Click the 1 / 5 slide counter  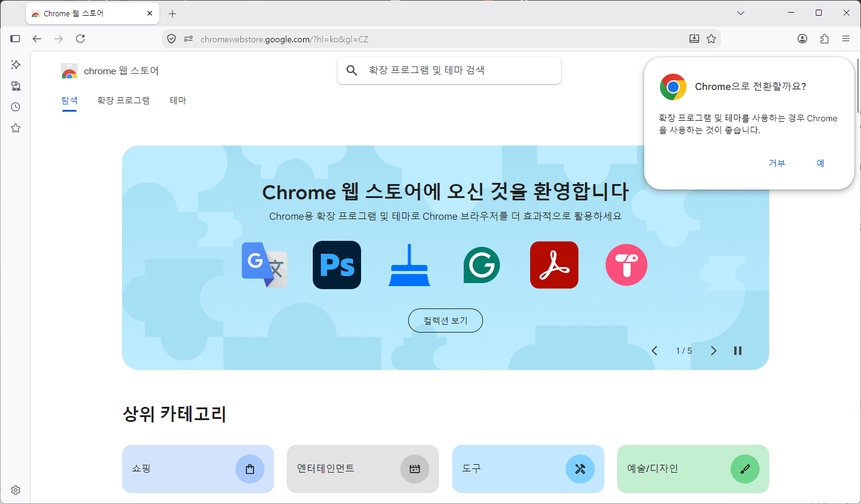point(684,351)
